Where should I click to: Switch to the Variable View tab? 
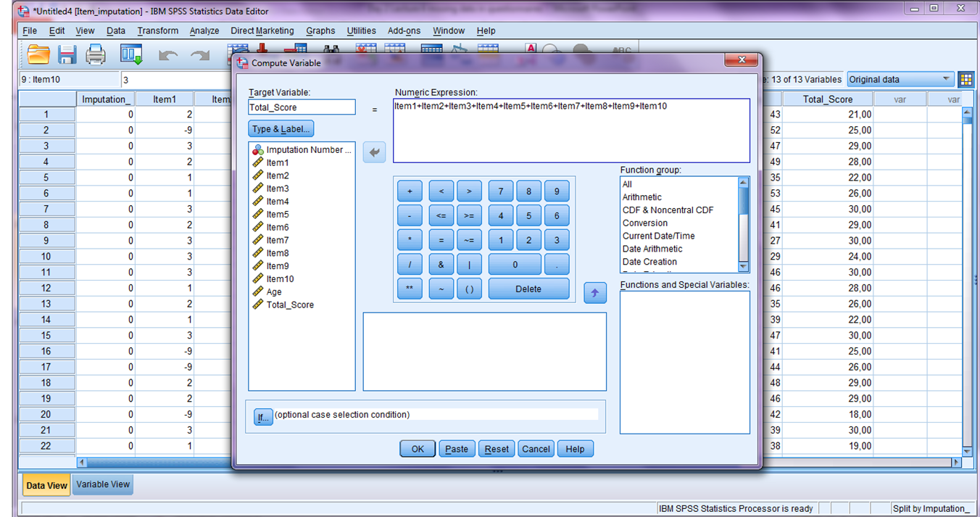pos(103,484)
